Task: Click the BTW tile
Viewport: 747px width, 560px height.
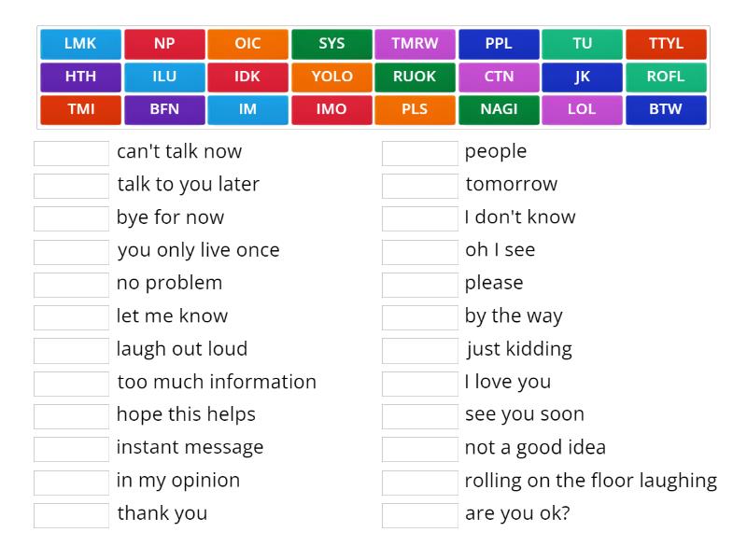Action: pos(666,109)
